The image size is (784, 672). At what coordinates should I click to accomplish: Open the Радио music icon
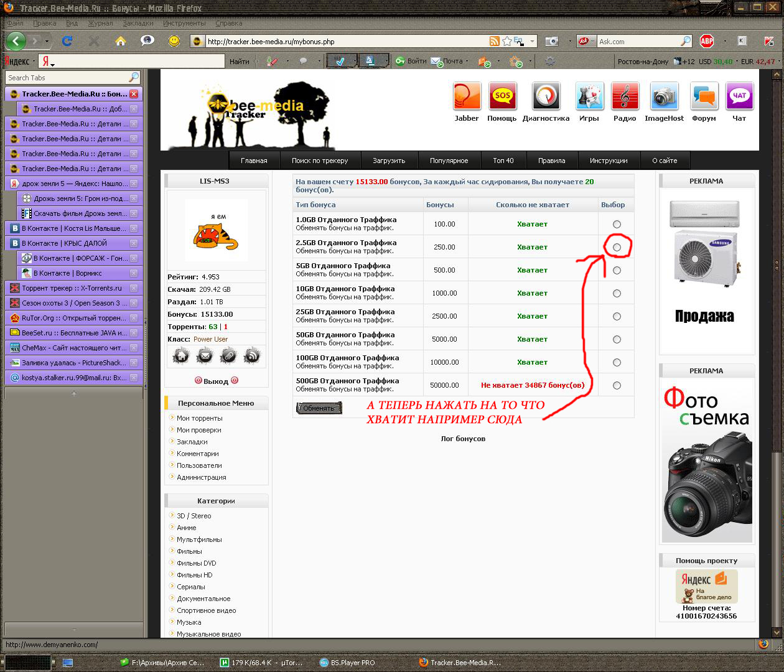pyautogui.click(x=625, y=97)
